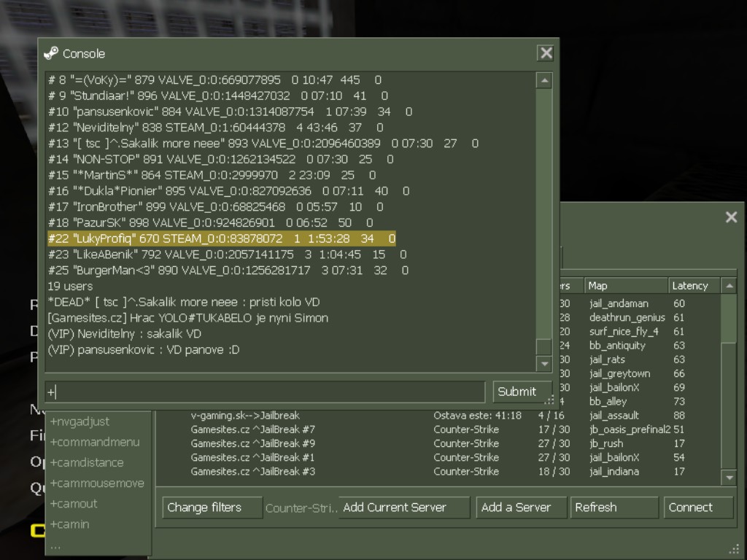747x560 pixels.
Task: Click highlighted LukyProfiq console line
Action: point(222,238)
